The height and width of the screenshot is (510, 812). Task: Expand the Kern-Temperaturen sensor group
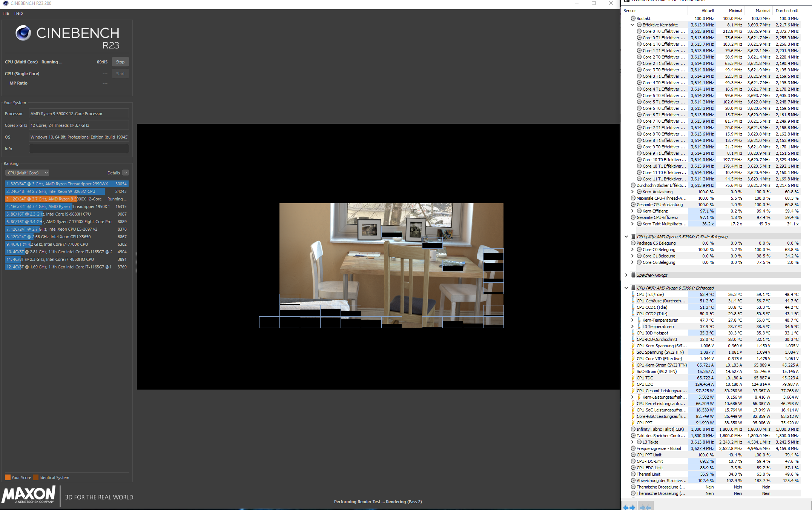(x=632, y=320)
